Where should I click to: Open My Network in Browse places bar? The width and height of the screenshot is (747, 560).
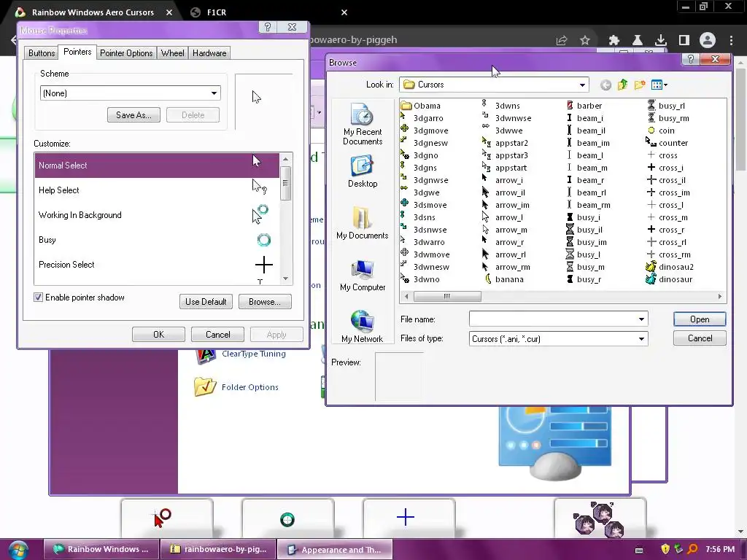(362, 327)
